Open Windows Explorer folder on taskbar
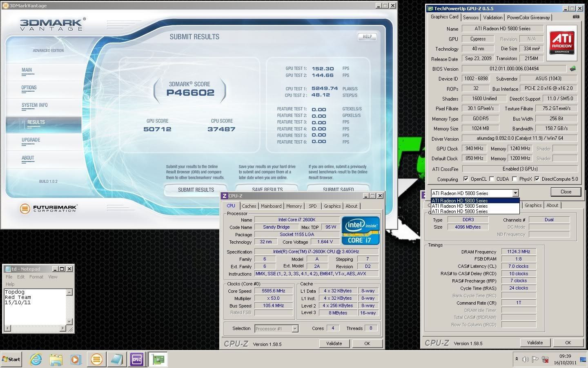Screen dimensions: 588x368 (x=56, y=359)
